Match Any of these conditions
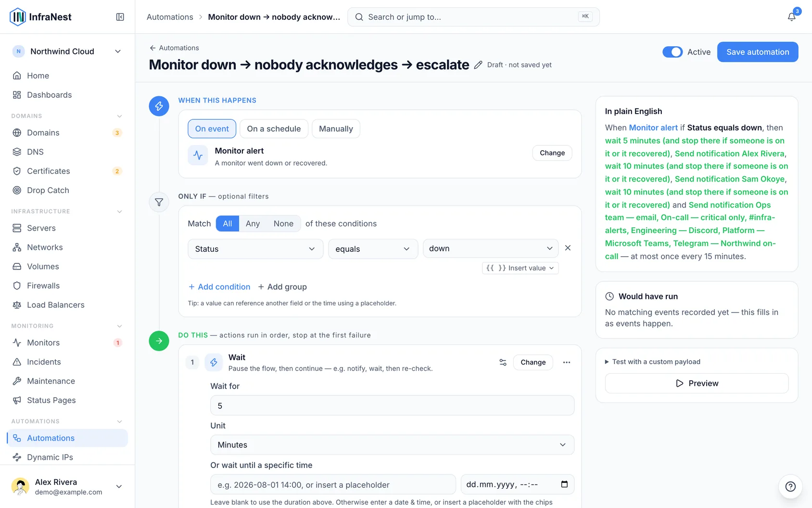Image resolution: width=812 pixels, height=508 pixels. click(x=253, y=223)
